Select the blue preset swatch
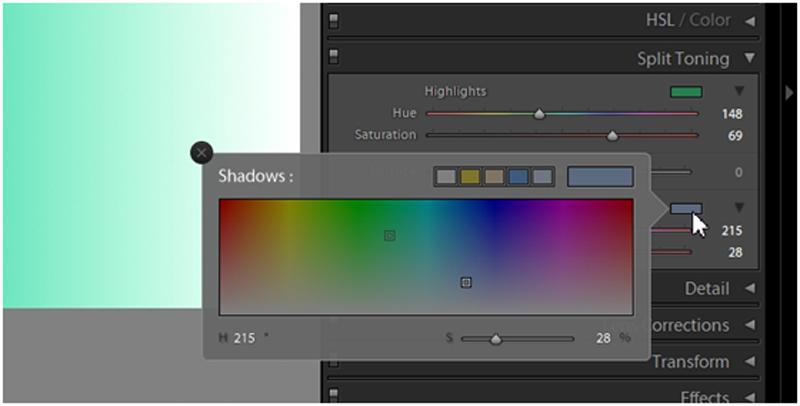 [x=518, y=176]
